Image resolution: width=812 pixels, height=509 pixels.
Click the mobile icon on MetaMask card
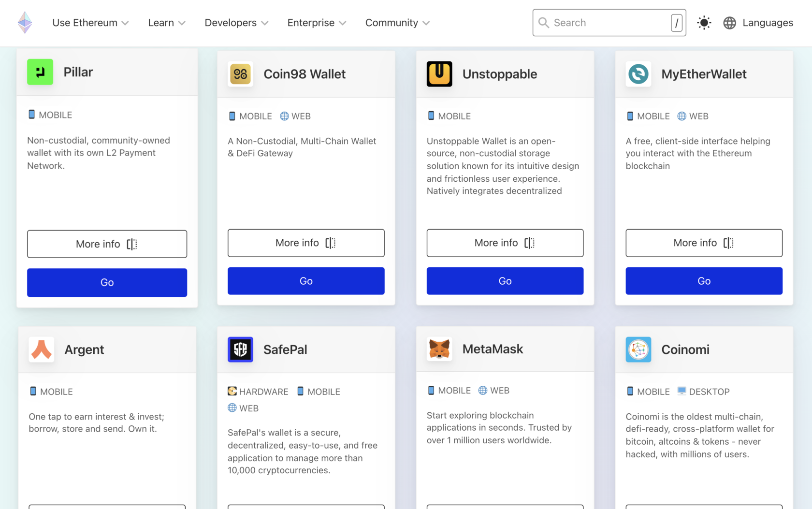click(x=431, y=390)
